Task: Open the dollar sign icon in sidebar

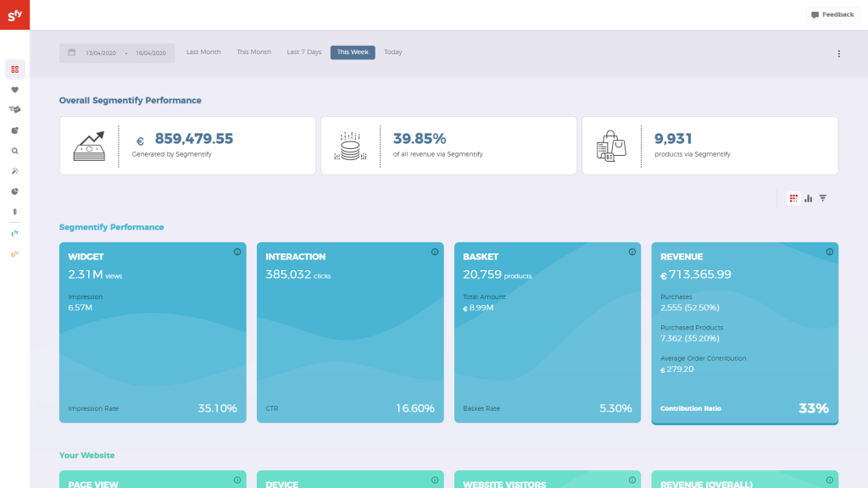Action: click(x=15, y=212)
